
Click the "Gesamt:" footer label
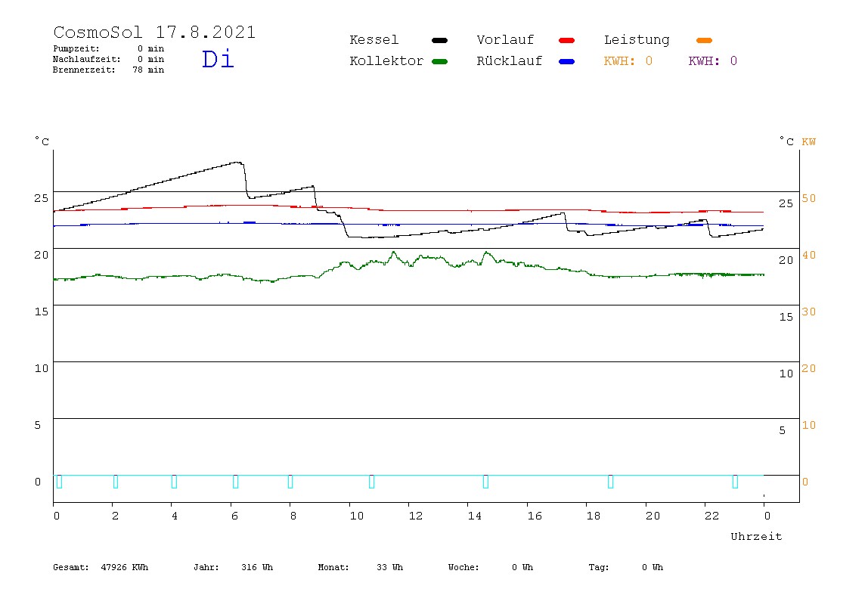tap(71, 567)
